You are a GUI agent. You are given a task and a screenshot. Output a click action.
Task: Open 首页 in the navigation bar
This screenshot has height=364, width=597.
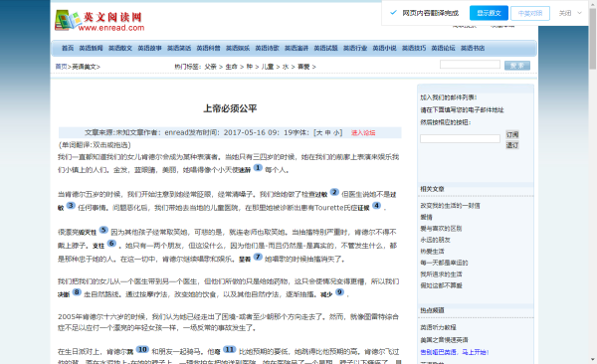[68, 48]
